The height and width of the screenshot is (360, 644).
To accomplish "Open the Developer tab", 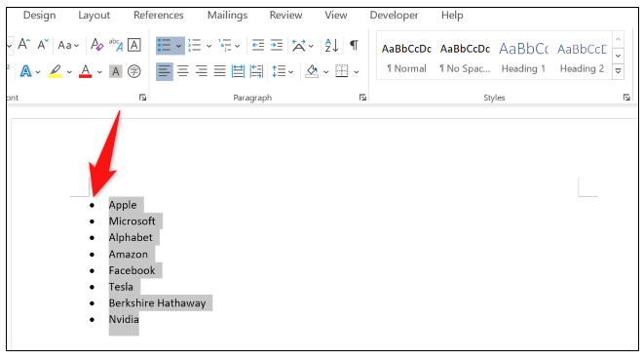I will click(394, 16).
